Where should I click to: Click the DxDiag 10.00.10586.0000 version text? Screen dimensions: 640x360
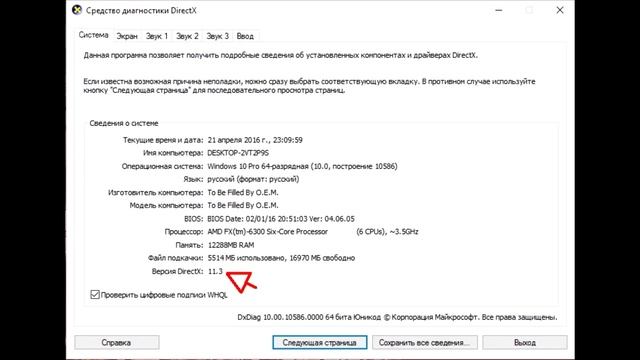[397, 317]
